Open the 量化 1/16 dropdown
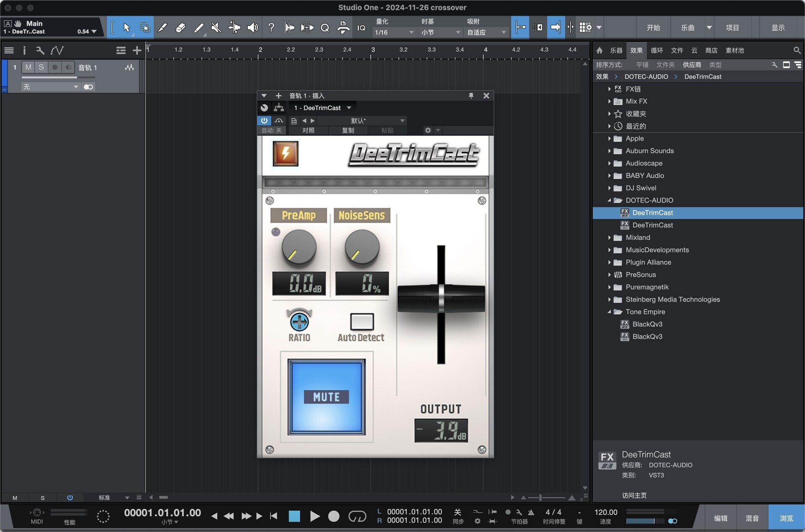 coord(394,32)
